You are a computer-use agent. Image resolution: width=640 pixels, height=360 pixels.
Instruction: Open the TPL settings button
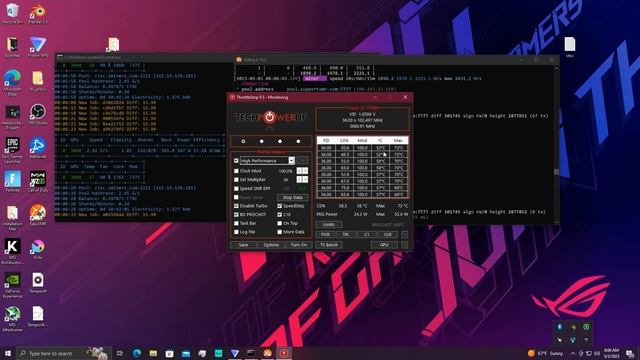346,235
